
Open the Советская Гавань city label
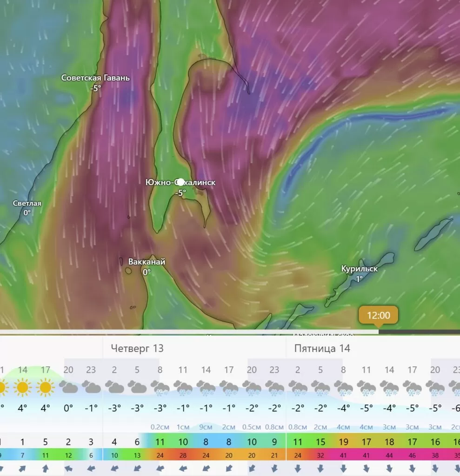point(95,78)
